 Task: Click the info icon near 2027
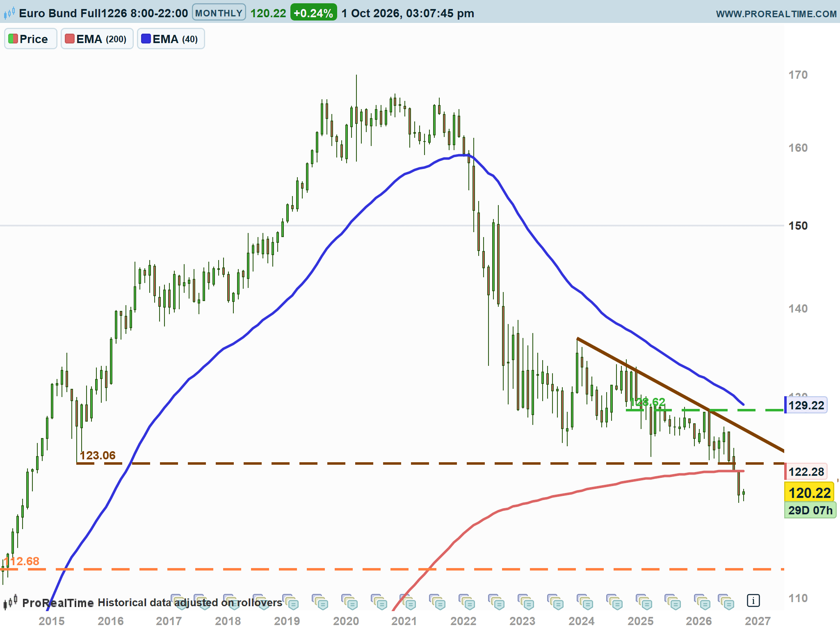pos(753,600)
